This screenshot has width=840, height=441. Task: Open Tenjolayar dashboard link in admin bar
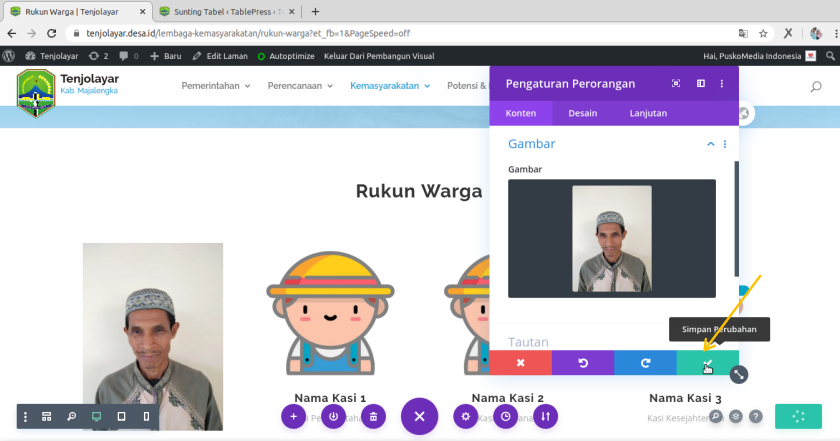(x=52, y=56)
